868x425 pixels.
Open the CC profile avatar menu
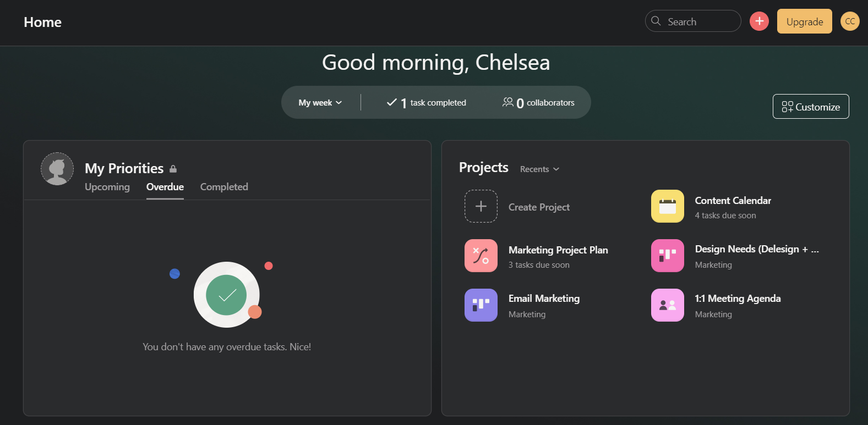[x=850, y=21]
